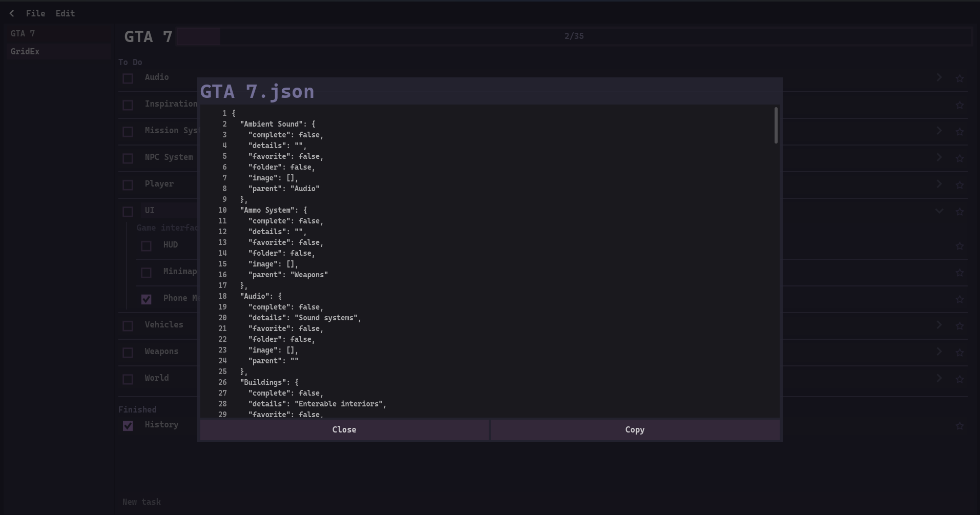Expand Mission System subtasks chevron

click(939, 131)
